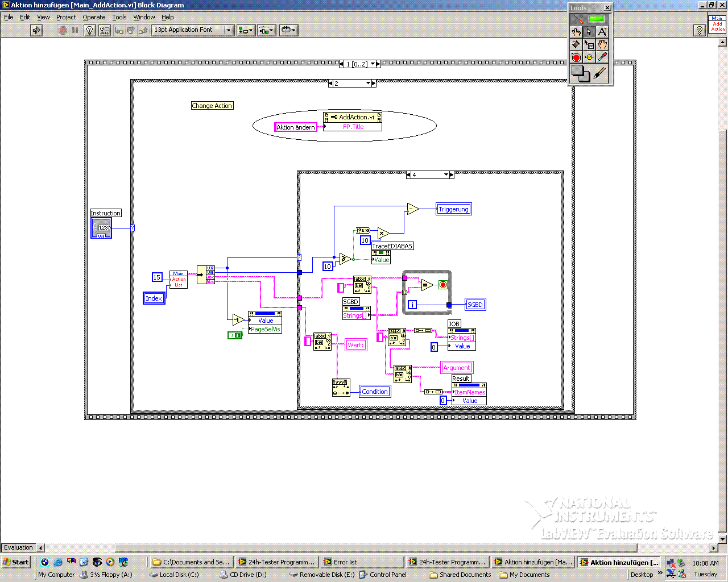Show Context Help with question mark button

(700, 31)
